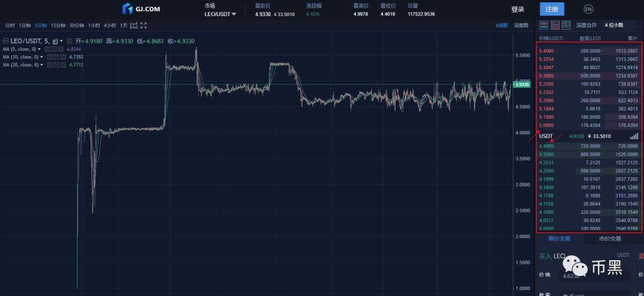This screenshot has width=644, height=296.
Task: Click the 4.9330 current price label on axis
Action: point(521,84)
